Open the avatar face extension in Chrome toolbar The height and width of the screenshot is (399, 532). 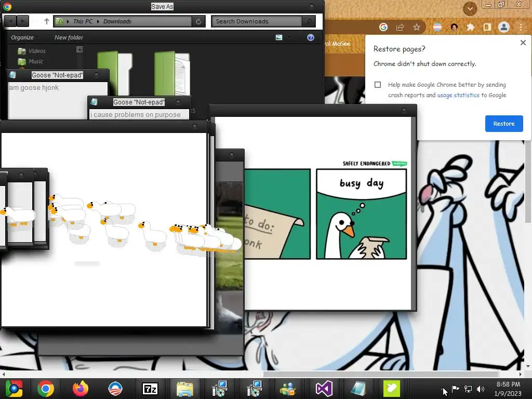tap(454, 27)
